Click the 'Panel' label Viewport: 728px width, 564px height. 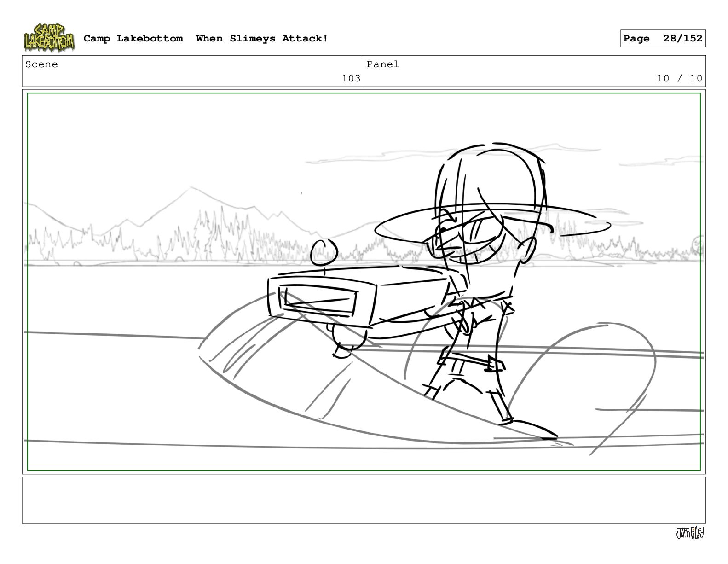click(x=383, y=64)
